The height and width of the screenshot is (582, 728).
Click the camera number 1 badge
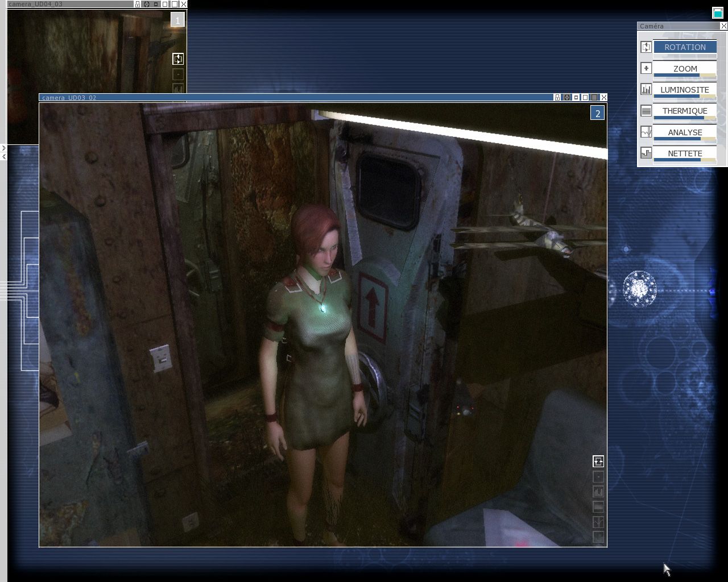click(177, 20)
